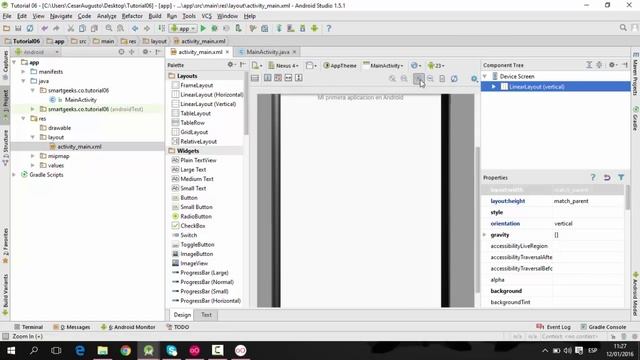Select Button widget in the Palette

click(189, 198)
